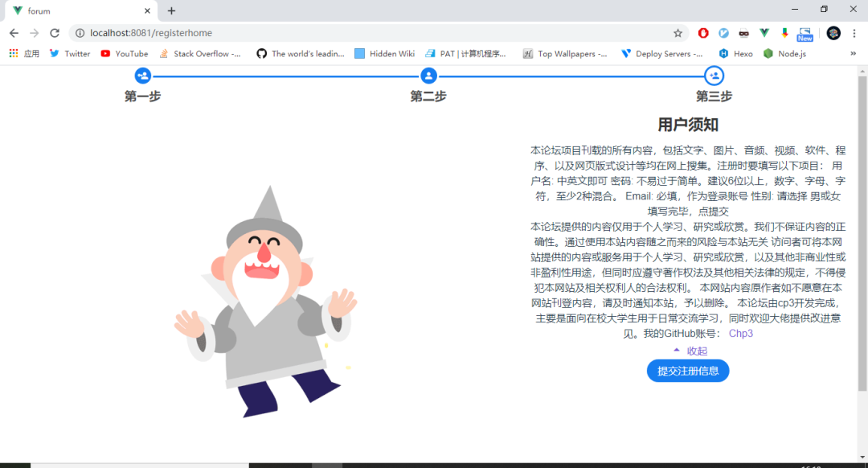Image resolution: width=868 pixels, height=468 pixels.
Task: Click the incognito-glasses extension icon
Action: (x=743, y=33)
